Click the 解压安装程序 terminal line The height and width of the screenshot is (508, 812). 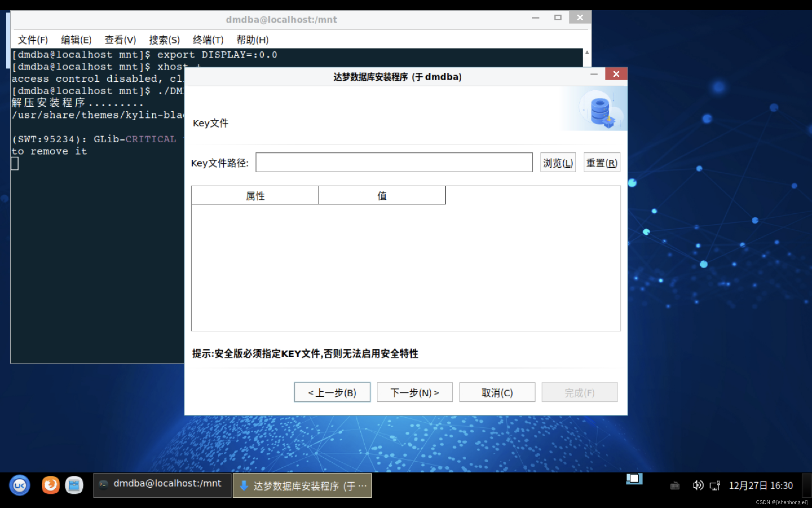point(78,103)
